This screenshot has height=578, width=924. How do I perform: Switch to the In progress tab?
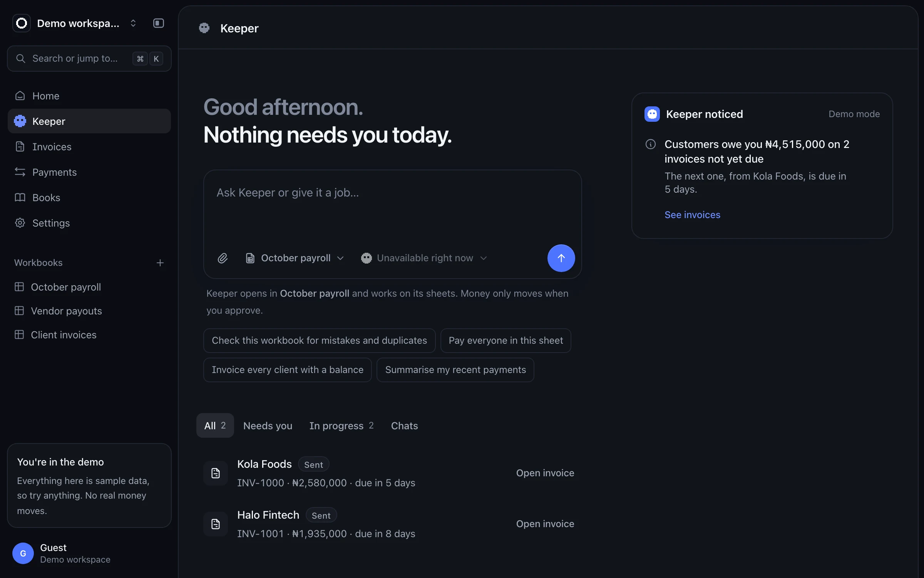341,425
